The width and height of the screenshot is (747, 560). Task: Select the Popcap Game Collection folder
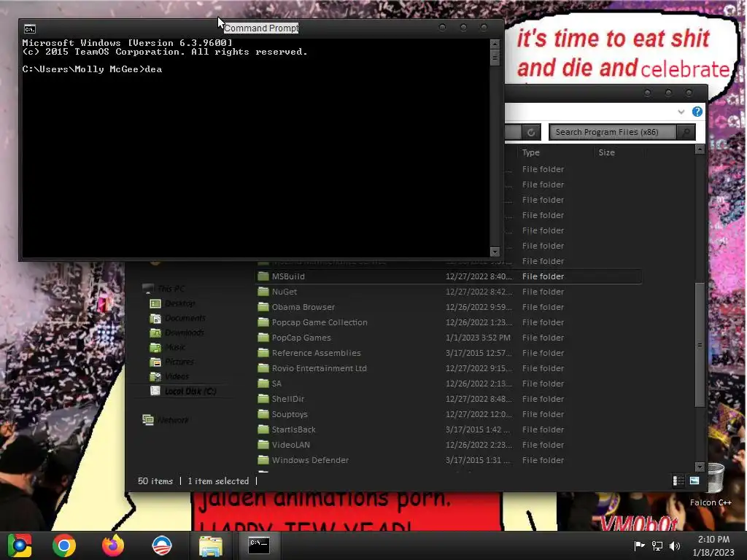(x=449, y=322)
